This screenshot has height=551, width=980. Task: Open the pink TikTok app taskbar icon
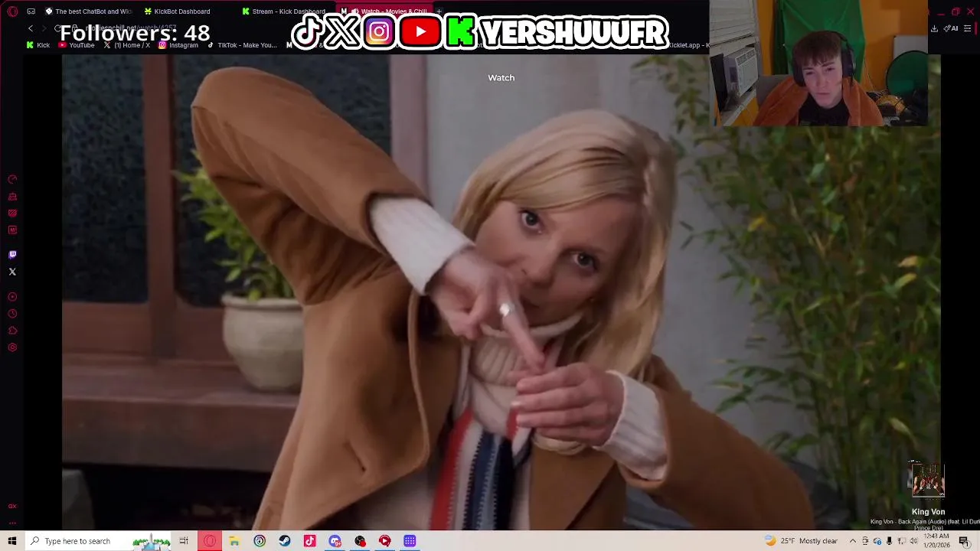point(309,541)
